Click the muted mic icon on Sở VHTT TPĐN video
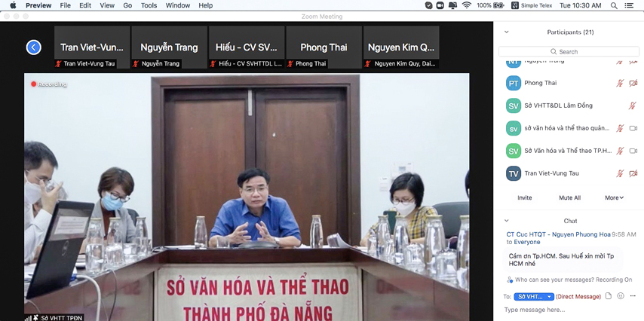 click(x=35, y=318)
